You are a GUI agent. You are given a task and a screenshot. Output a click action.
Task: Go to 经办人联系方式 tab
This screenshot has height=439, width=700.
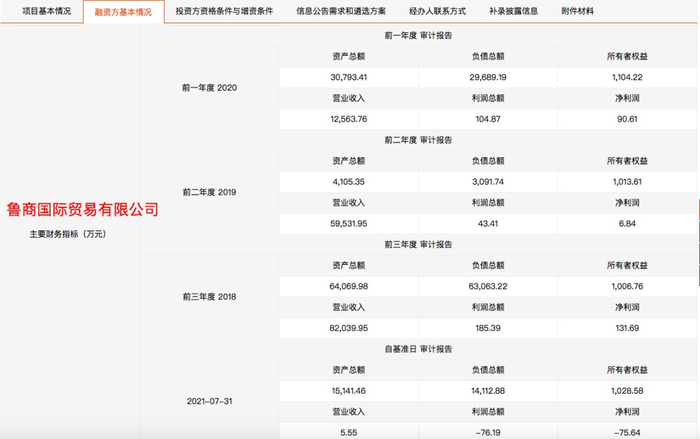coord(438,11)
